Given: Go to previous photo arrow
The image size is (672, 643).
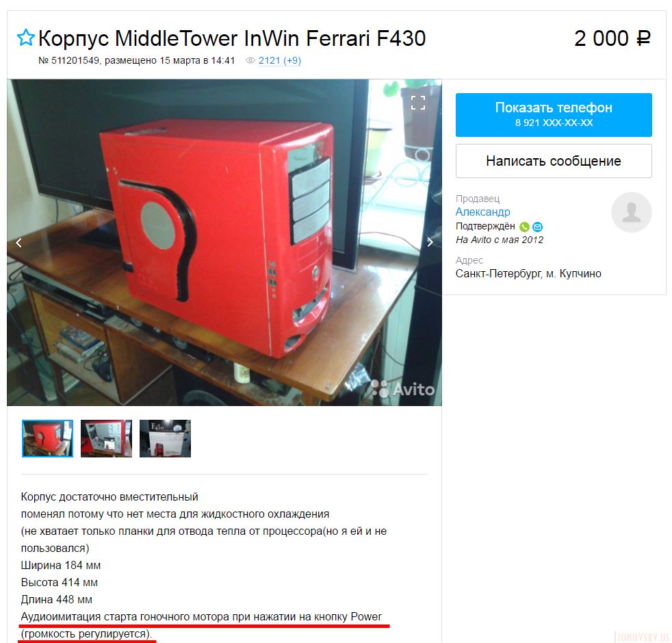Looking at the screenshot, I should [x=19, y=243].
